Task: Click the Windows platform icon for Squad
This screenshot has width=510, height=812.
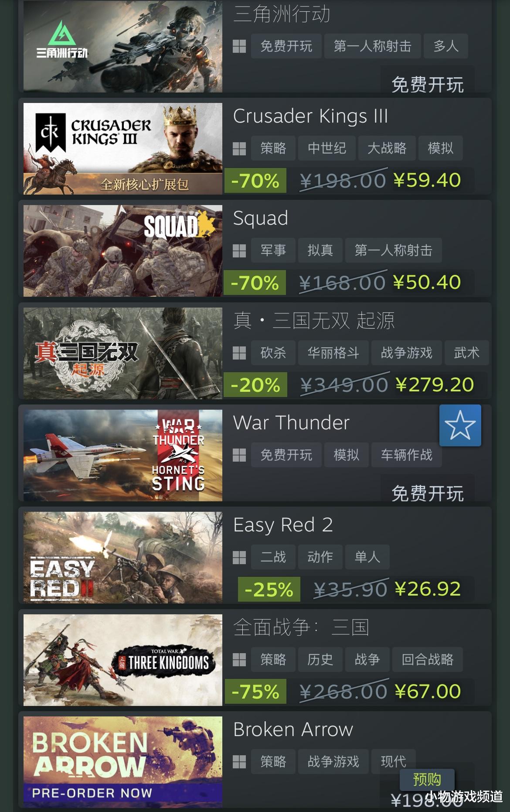Action: [239, 250]
